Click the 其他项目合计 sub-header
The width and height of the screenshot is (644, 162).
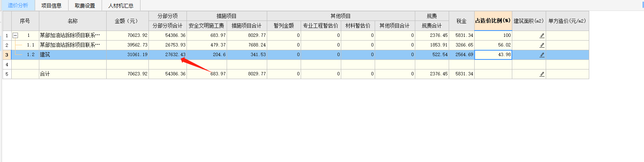(x=395, y=26)
